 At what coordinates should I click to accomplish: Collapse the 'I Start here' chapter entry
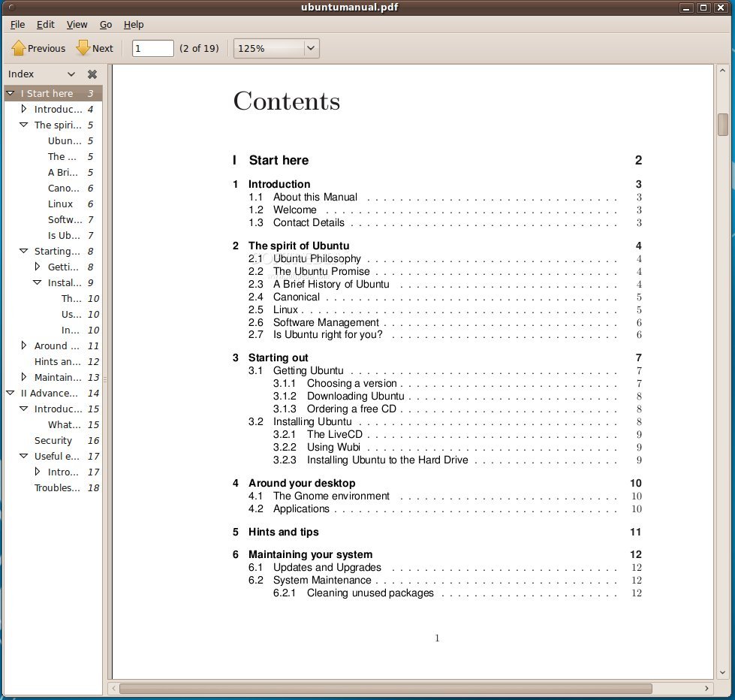(x=10, y=92)
